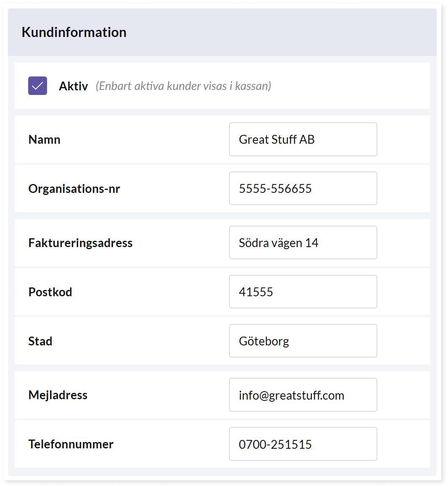Click the Telefonnummer label

coord(71,444)
